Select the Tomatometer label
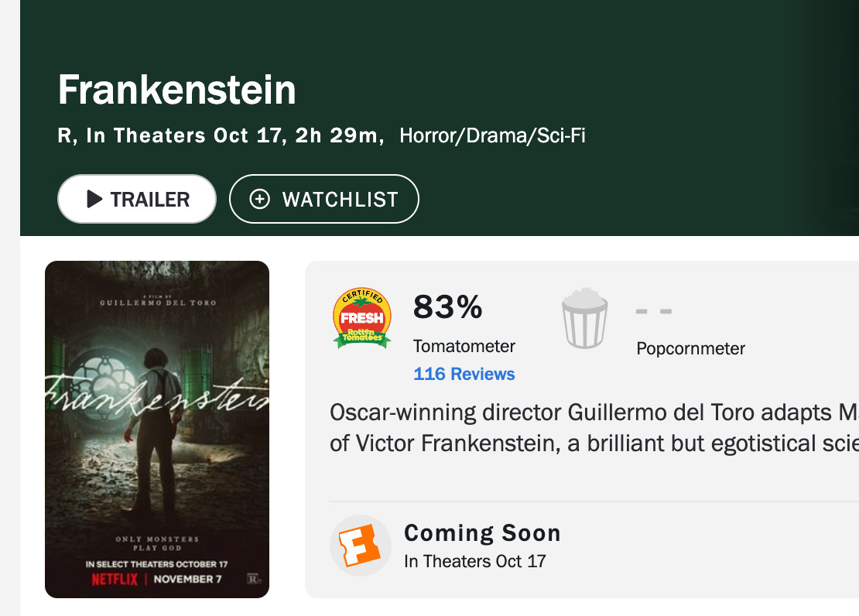This screenshot has width=859, height=616. tap(464, 347)
